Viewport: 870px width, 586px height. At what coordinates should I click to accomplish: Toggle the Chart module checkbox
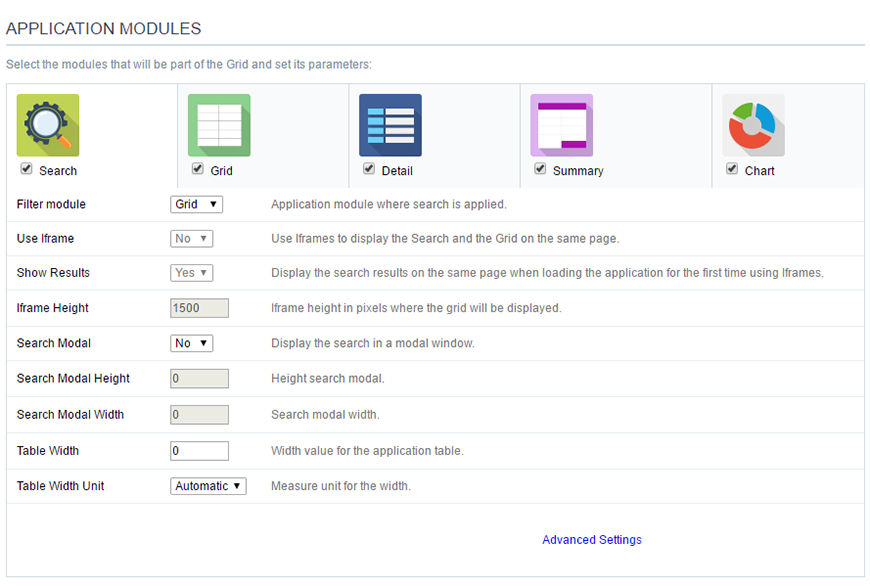click(731, 169)
